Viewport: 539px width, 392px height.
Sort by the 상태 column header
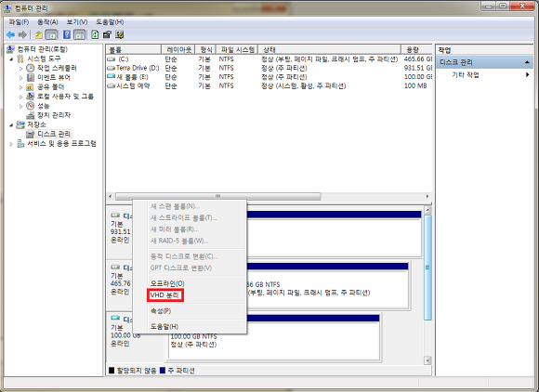click(329, 49)
